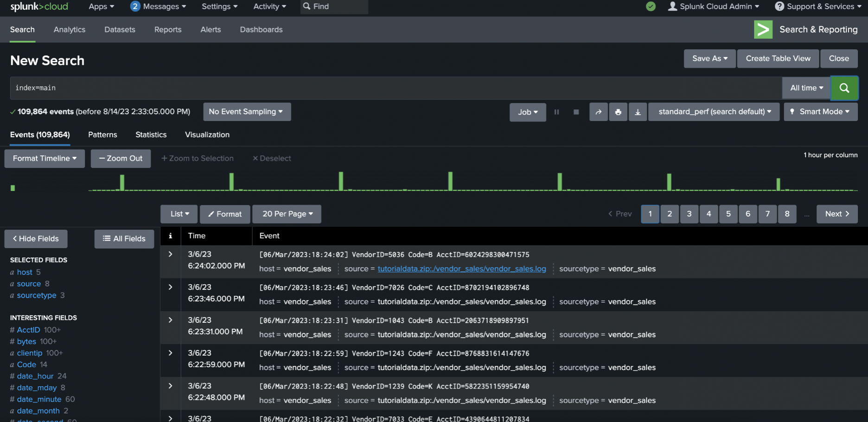Viewport: 868px width, 422px height.
Task: Go to Analytics tab
Action: 70,29
